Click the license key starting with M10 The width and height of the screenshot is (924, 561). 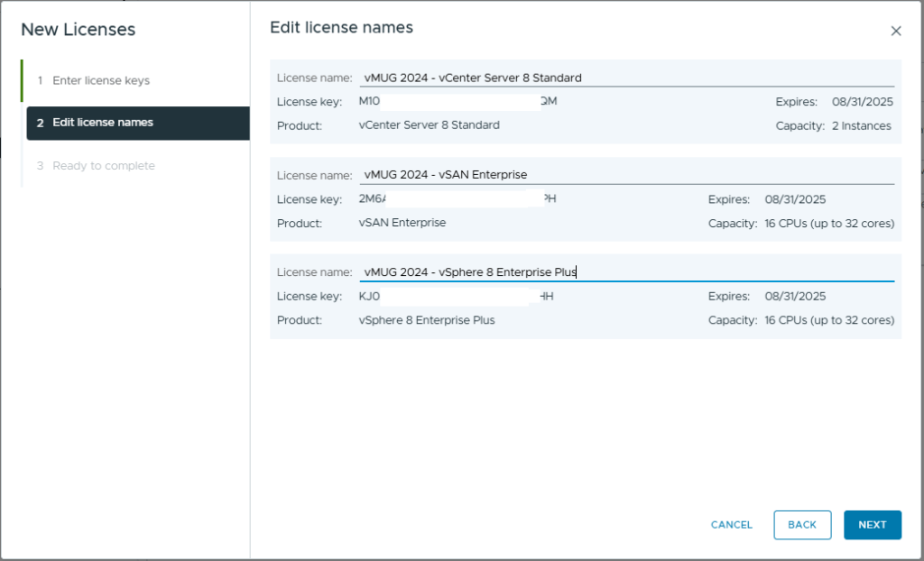coord(457,102)
